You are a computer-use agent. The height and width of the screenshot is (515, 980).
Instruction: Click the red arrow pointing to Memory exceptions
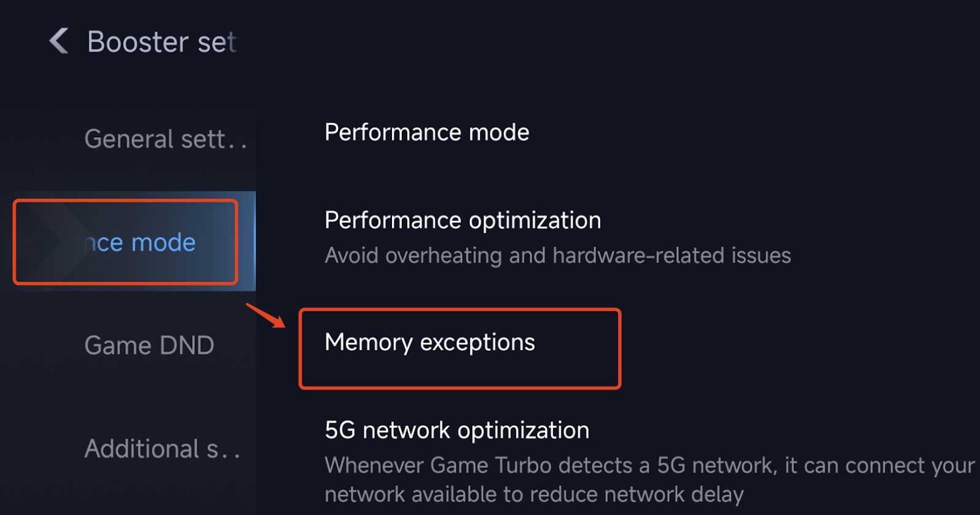pyautogui.click(x=266, y=315)
